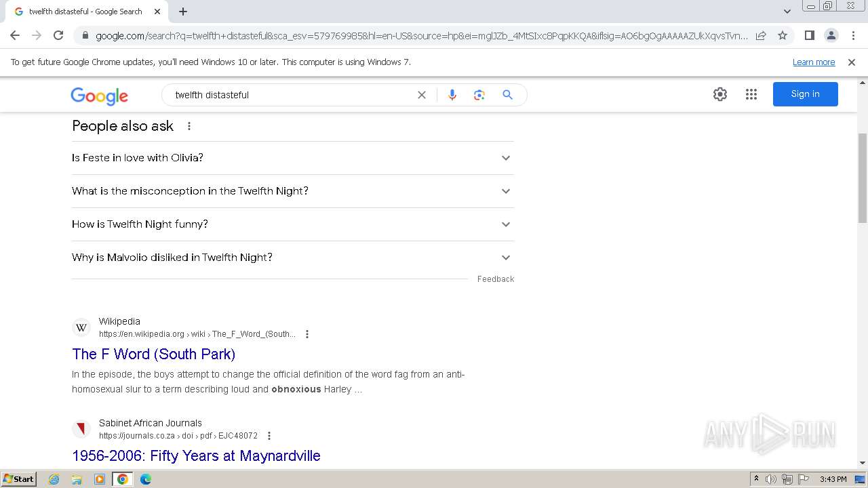Expand 'Is Feste in love with Olivia?'

293,158
